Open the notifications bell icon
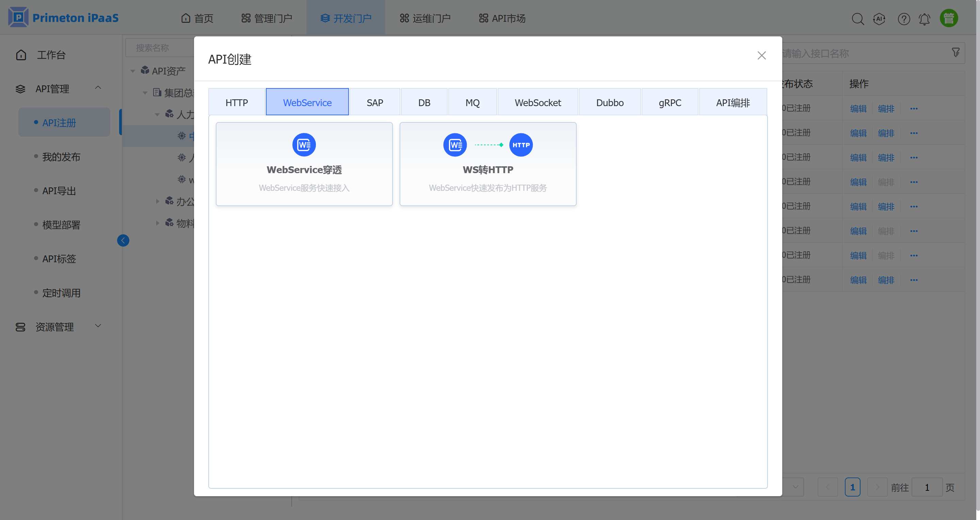 925,19
